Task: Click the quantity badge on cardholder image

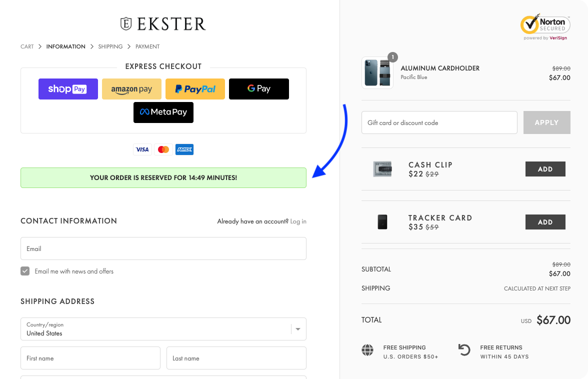Action: [x=392, y=57]
